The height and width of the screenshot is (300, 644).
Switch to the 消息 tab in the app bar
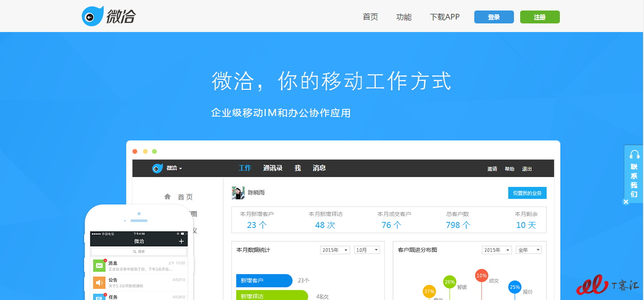click(319, 168)
